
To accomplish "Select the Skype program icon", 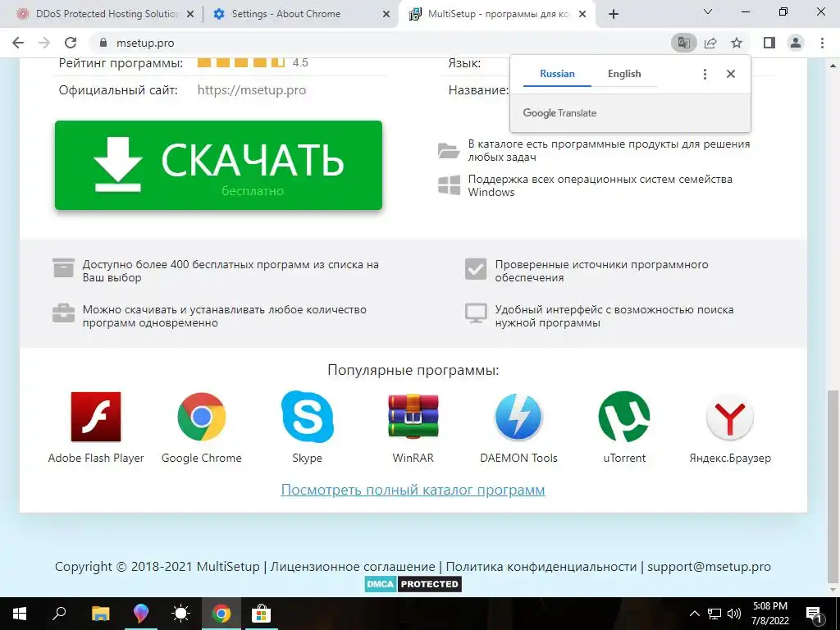I will (x=307, y=417).
